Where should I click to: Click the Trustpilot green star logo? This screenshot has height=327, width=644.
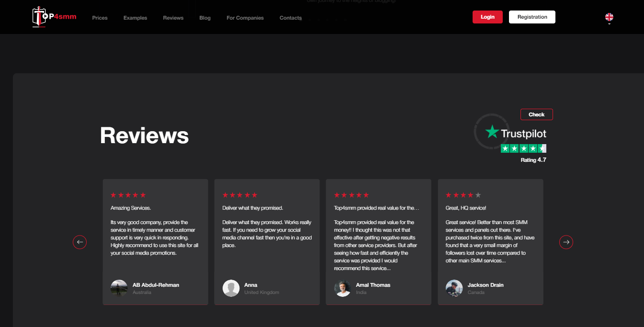[x=492, y=132]
